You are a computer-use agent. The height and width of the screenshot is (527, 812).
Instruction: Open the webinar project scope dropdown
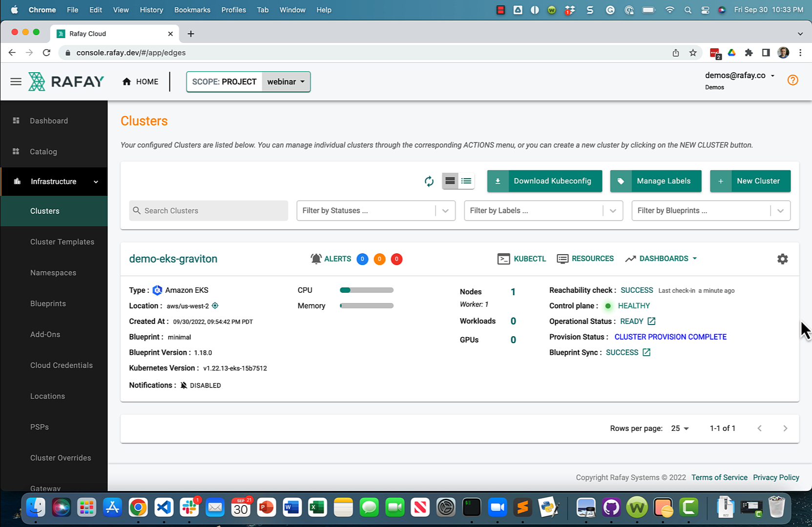286,81
